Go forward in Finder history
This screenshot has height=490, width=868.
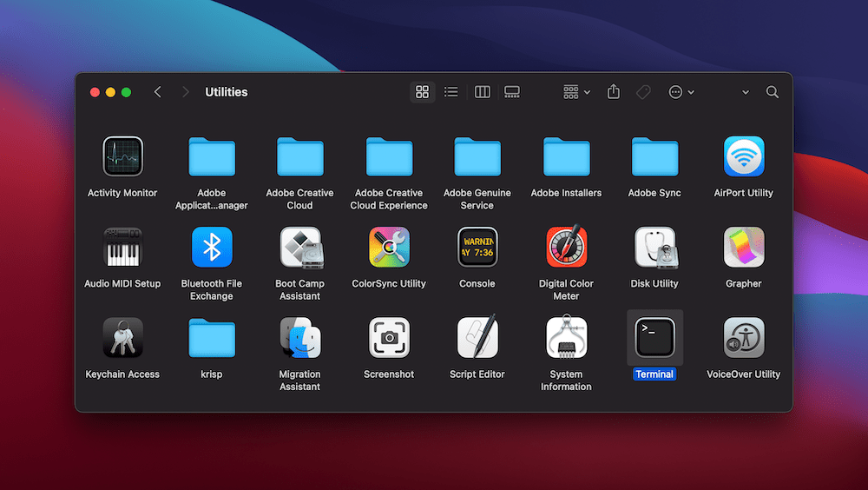point(186,92)
